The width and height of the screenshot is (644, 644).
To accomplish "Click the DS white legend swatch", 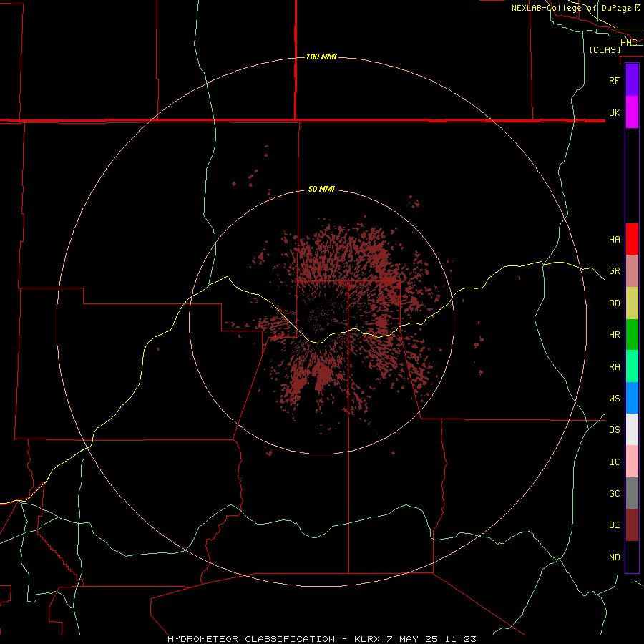I will pyautogui.click(x=632, y=429).
